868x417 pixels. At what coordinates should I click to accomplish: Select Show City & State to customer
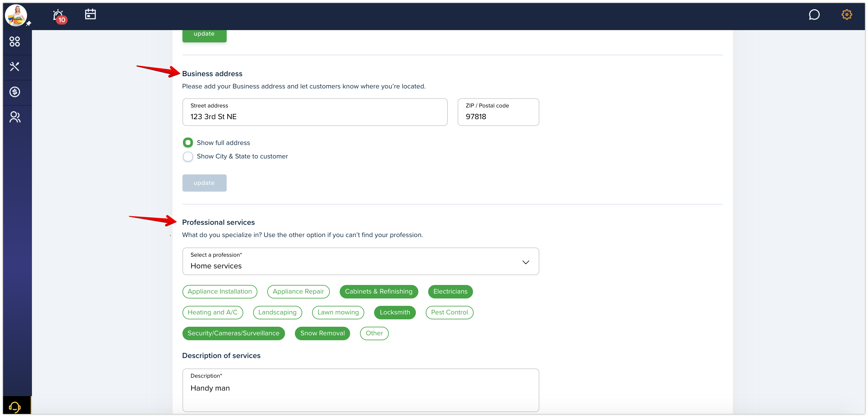pos(188,156)
